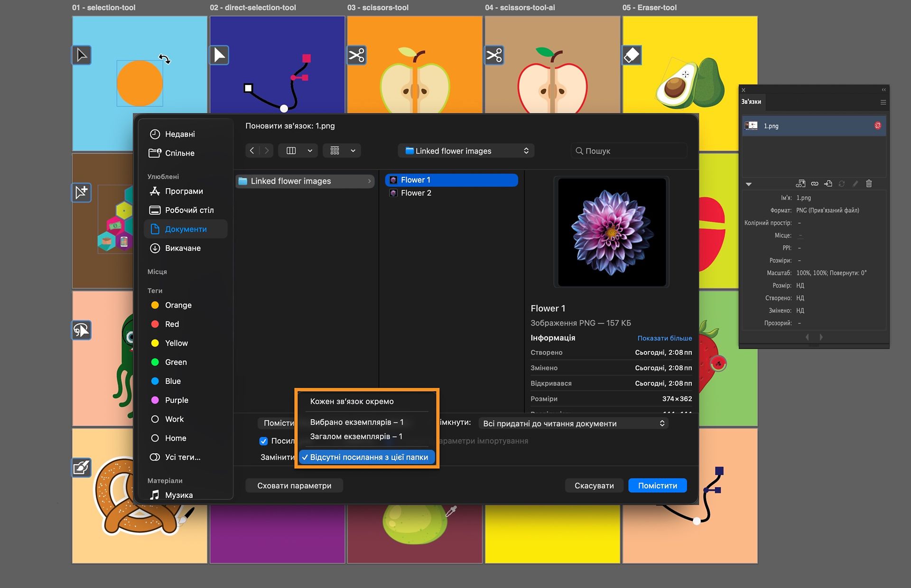
Task: Open the Links panel hamburger menu
Action: (883, 102)
